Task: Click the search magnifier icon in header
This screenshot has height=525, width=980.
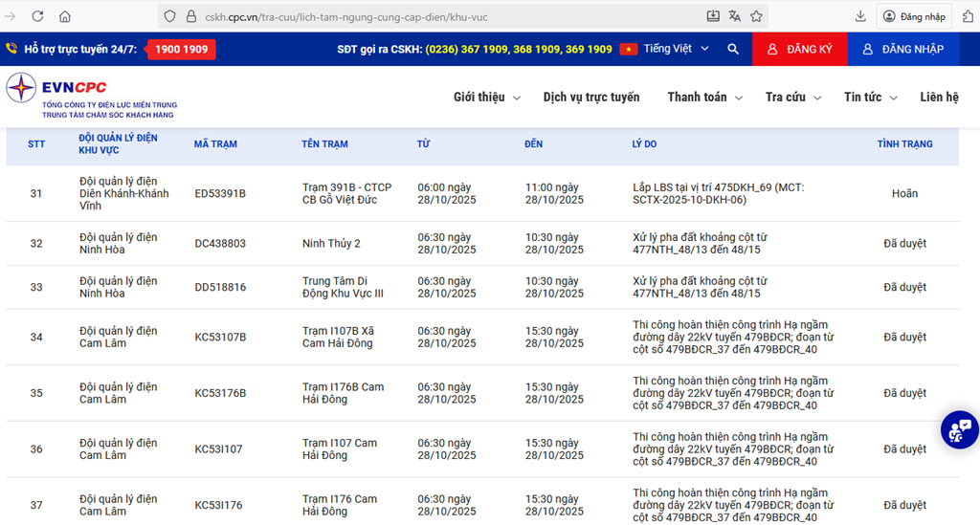Action: pyautogui.click(x=733, y=49)
